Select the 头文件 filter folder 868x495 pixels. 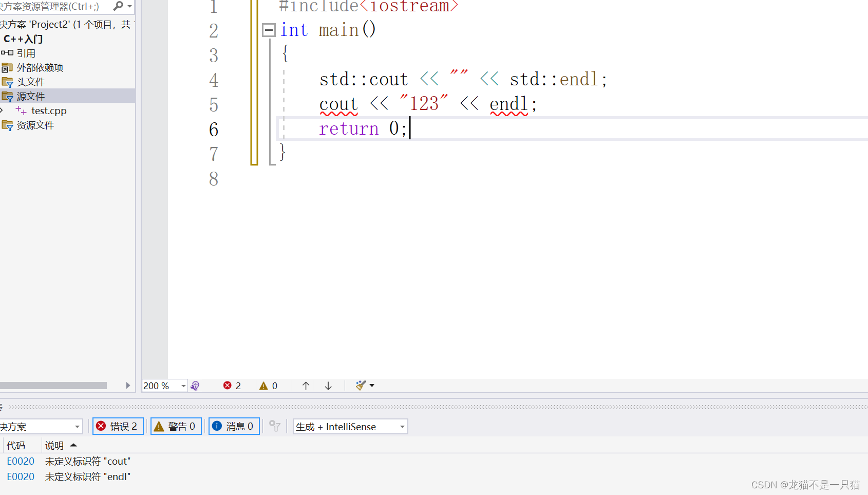click(x=31, y=82)
